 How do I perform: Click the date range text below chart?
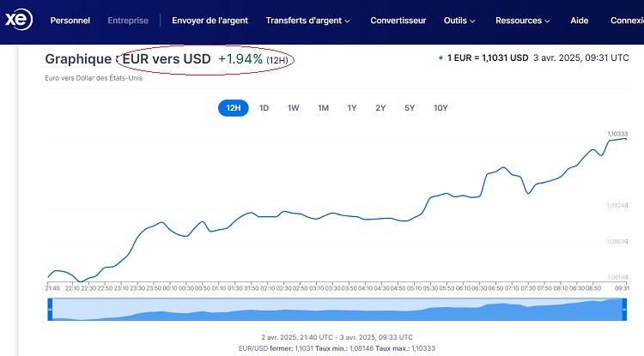[x=337, y=337]
